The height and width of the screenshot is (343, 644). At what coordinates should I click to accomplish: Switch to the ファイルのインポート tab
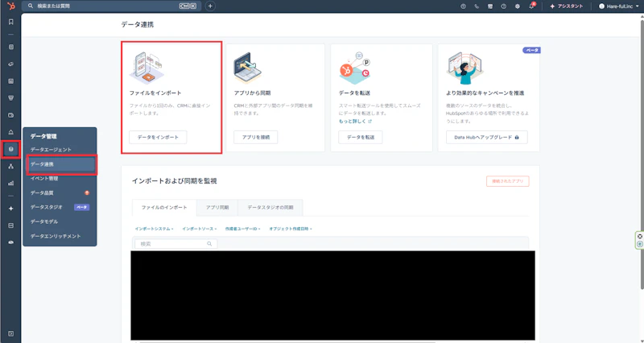(164, 208)
